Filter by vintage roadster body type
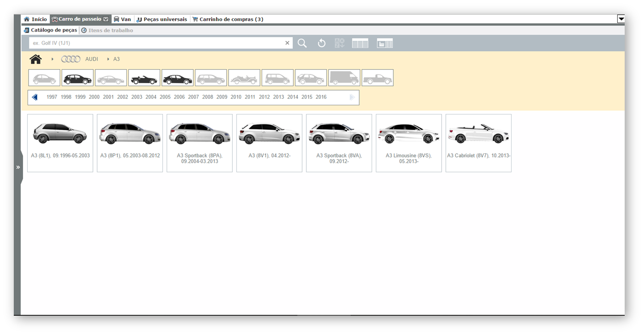This screenshot has height=335, width=644. pyautogui.click(x=244, y=78)
